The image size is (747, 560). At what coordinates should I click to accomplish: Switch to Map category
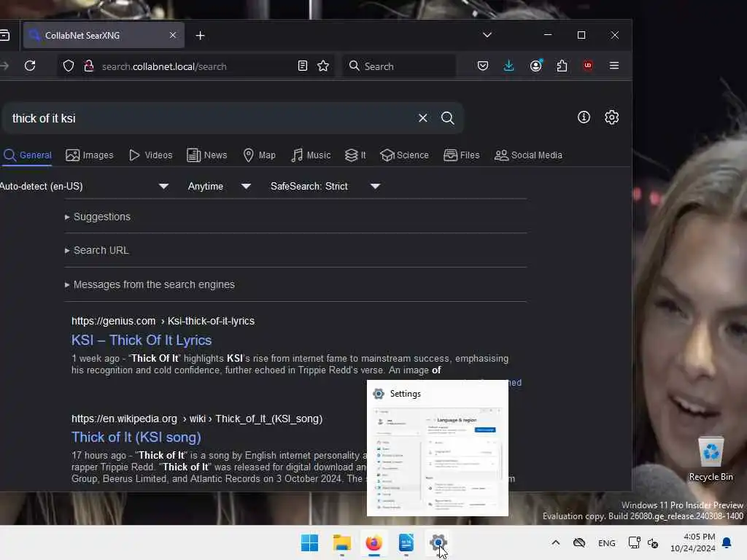[259, 155]
